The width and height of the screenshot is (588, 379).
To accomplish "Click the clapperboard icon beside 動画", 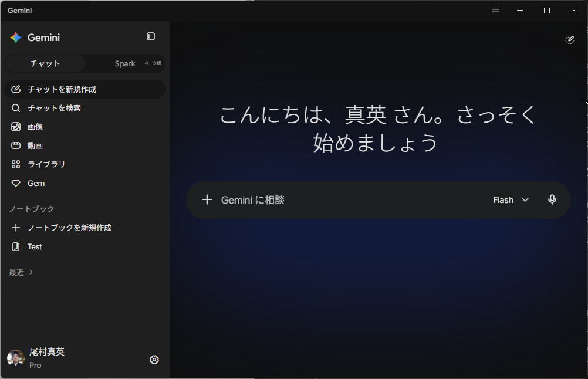I will click(16, 145).
